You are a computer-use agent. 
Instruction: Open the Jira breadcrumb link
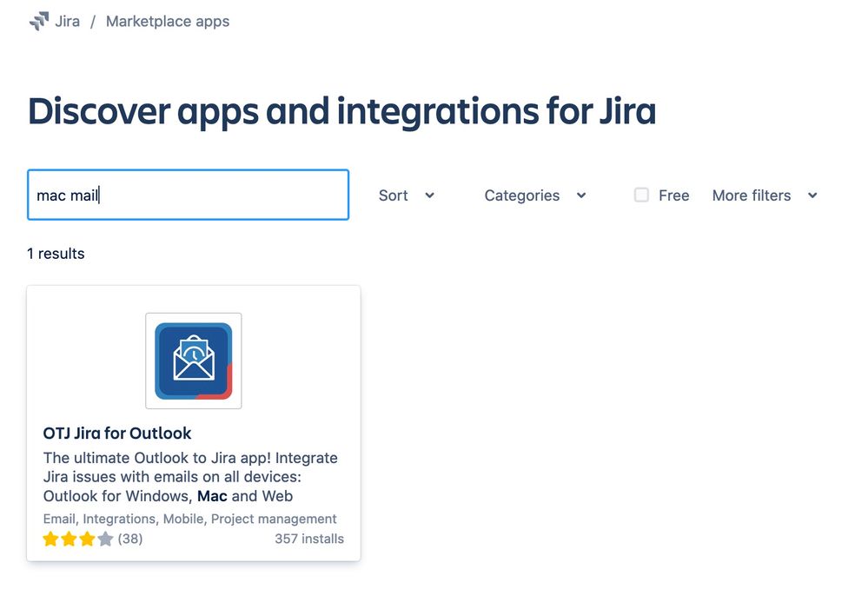[67, 22]
